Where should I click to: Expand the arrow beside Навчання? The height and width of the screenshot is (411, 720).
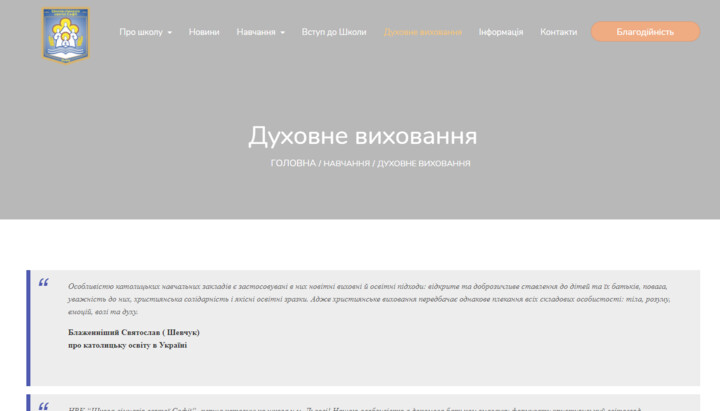point(283,33)
